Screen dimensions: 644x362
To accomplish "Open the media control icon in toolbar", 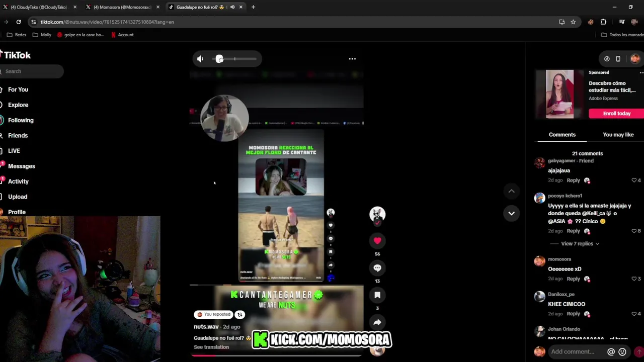I will (x=622, y=22).
